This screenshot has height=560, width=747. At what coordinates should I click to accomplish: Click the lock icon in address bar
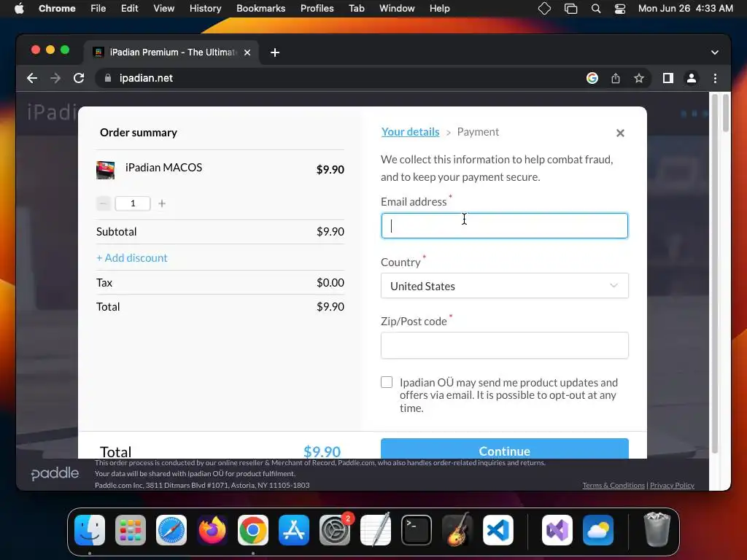pyautogui.click(x=108, y=78)
